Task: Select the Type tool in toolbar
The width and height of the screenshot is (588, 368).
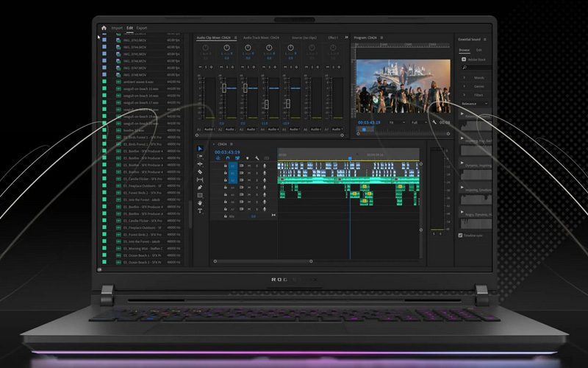Action: (x=200, y=211)
